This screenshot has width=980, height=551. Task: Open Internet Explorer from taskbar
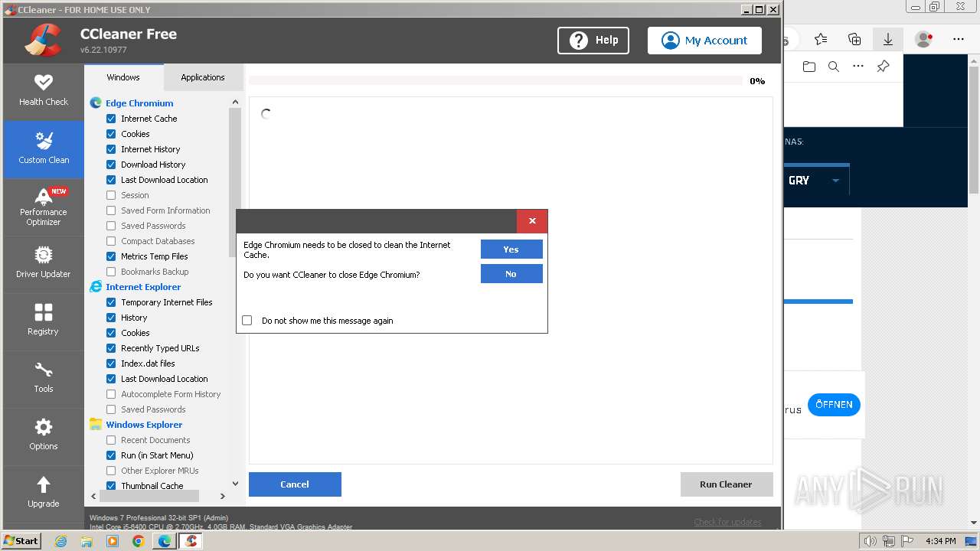(x=61, y=541)
